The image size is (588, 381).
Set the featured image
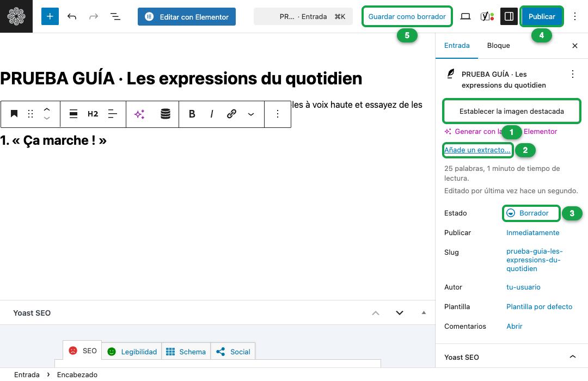(511, 111)
